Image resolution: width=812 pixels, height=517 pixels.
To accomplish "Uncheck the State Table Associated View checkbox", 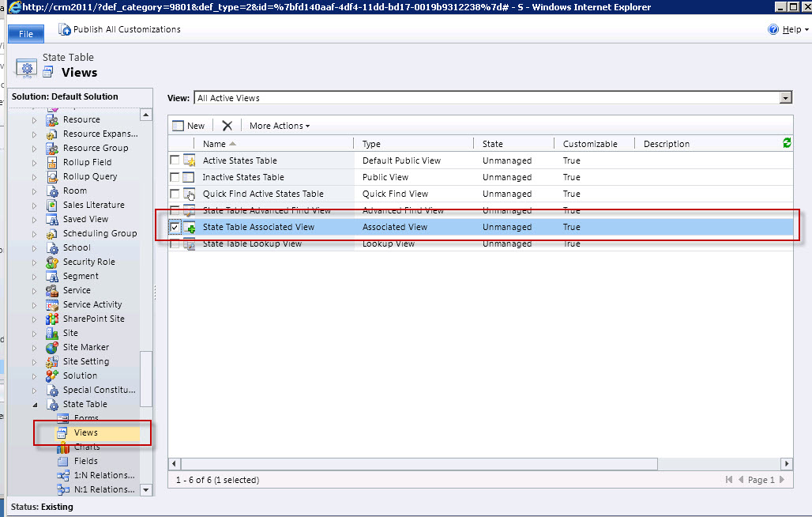I will point(175,228).
